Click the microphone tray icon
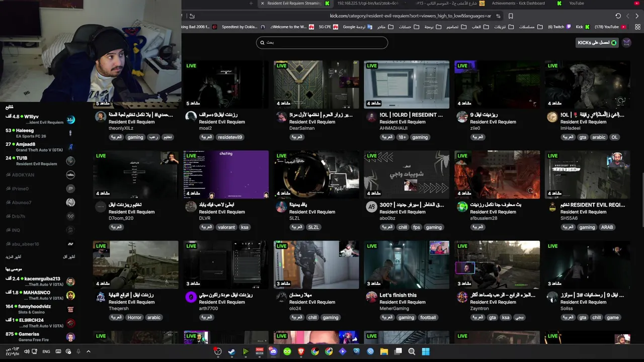The height and width of the screenshot is (362, 644). tap(78, 351)
